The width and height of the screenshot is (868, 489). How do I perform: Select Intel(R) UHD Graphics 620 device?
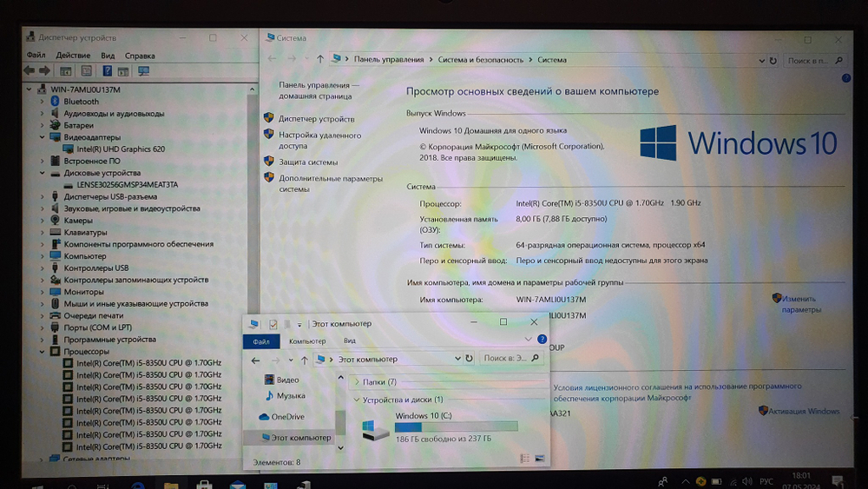click(121, 149)
